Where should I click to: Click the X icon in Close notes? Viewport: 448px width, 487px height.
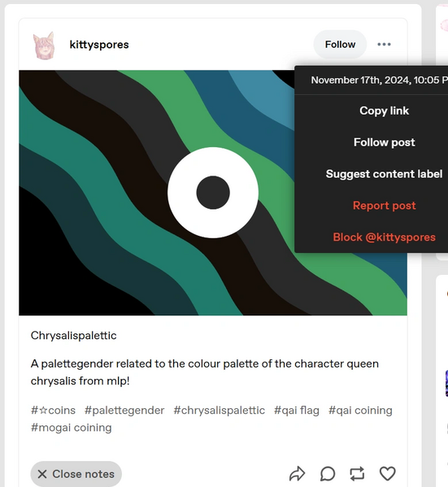[42, 474]
